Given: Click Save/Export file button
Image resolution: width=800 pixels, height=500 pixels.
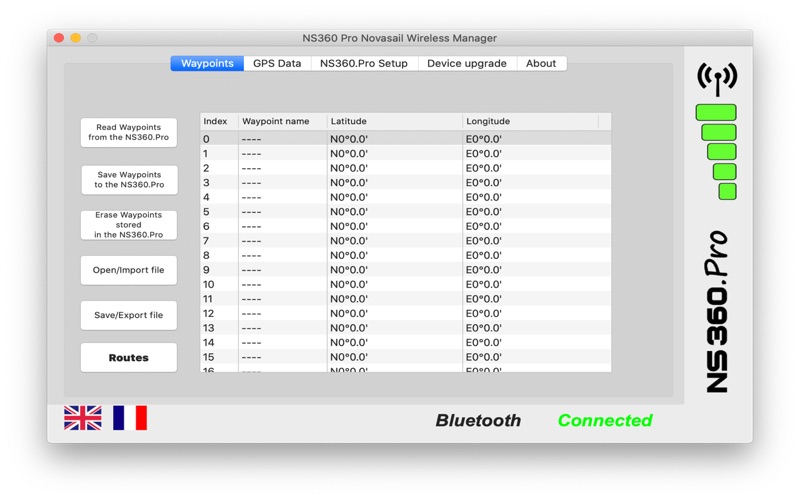Looking at the screenshot, I should click(x=129, y=315).
